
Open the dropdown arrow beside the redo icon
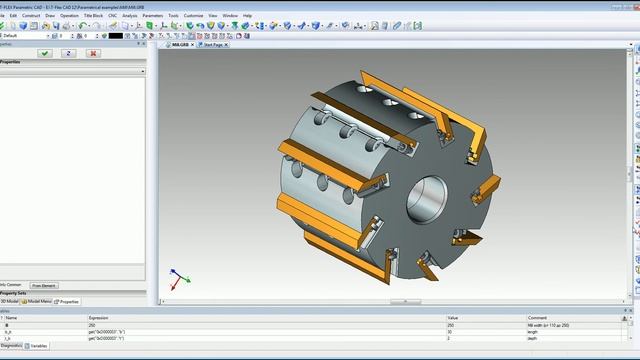pyautogui.click(x=103, y=26)
